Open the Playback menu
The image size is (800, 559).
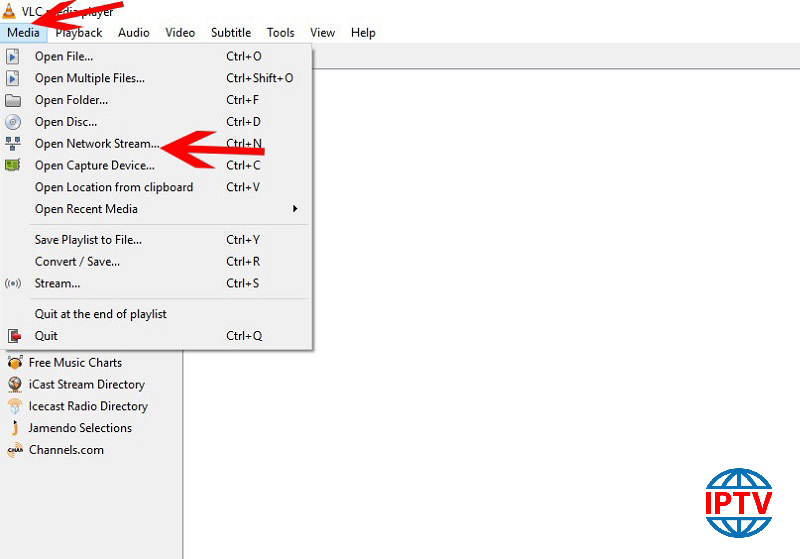click(79, 32)
